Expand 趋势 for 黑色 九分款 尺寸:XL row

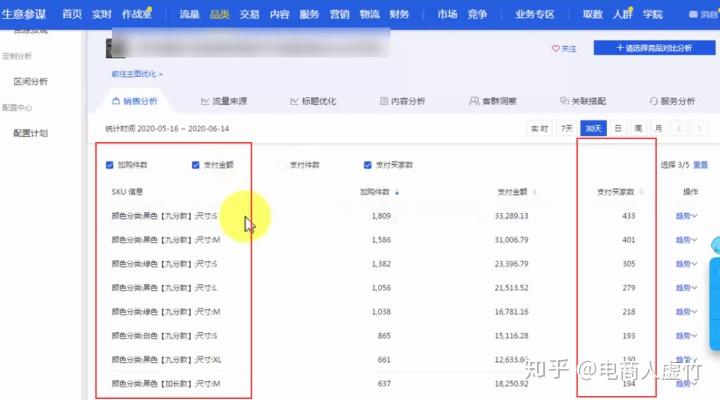click(686, 360)
